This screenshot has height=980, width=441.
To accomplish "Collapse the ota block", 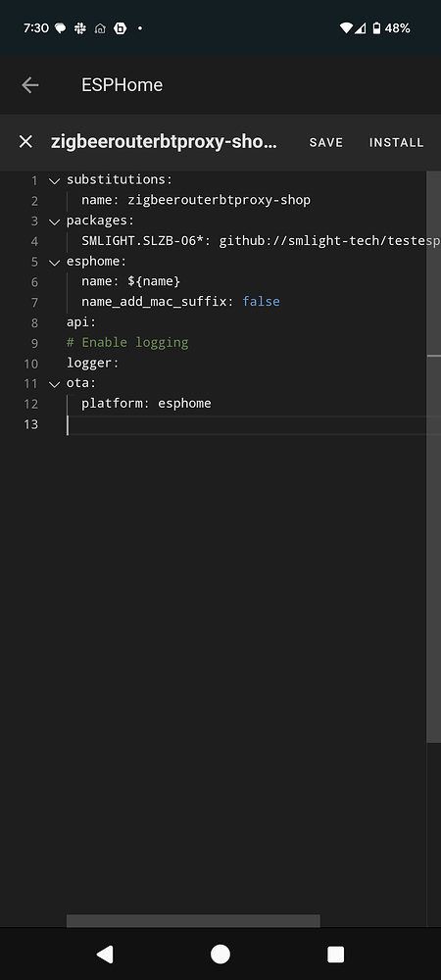I will (x=54, y=384).
